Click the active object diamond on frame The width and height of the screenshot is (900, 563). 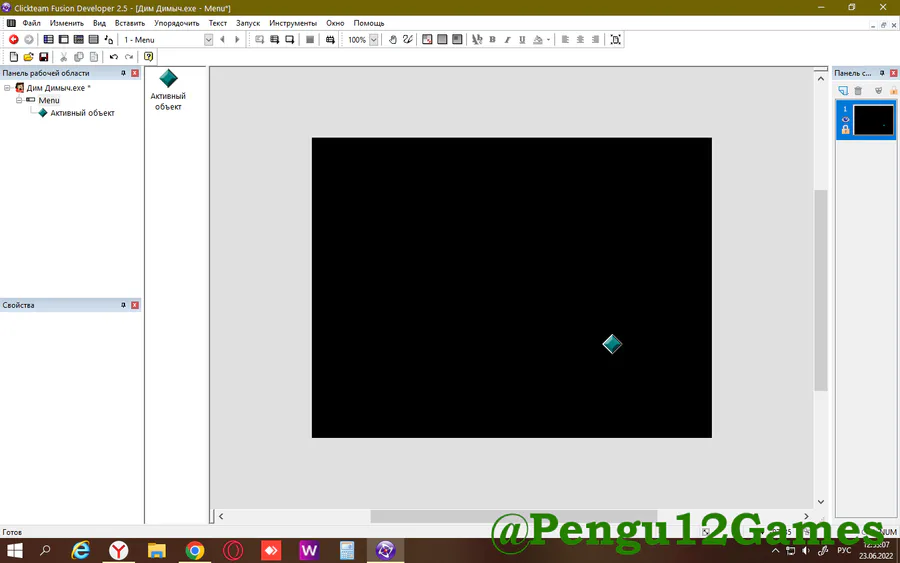tap(612, 344)
